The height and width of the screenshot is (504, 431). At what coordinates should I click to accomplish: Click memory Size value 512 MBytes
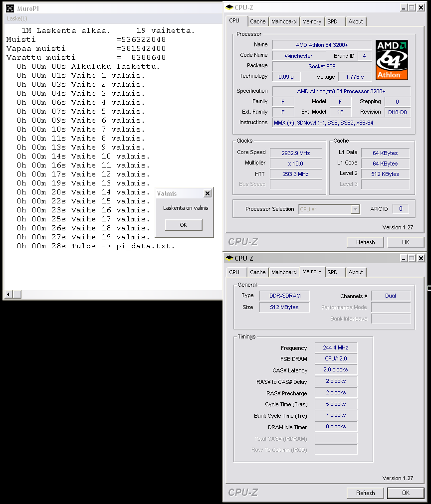coord(285,307)
